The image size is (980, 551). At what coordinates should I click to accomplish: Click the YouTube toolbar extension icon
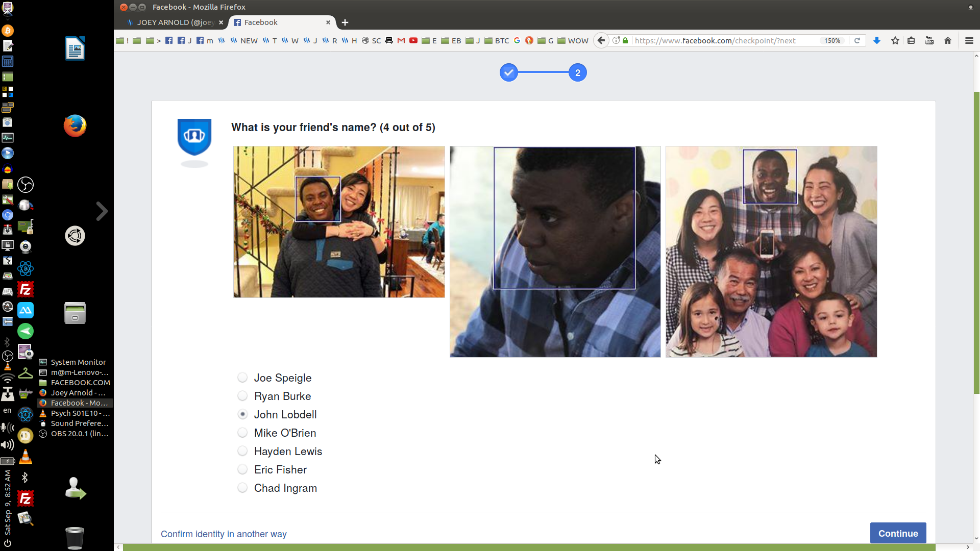click(929, 40)
